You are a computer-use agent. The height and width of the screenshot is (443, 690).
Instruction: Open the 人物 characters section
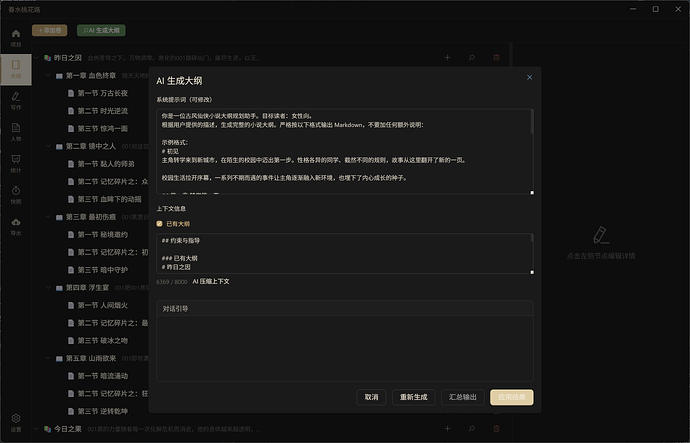[x=16, y=132]
